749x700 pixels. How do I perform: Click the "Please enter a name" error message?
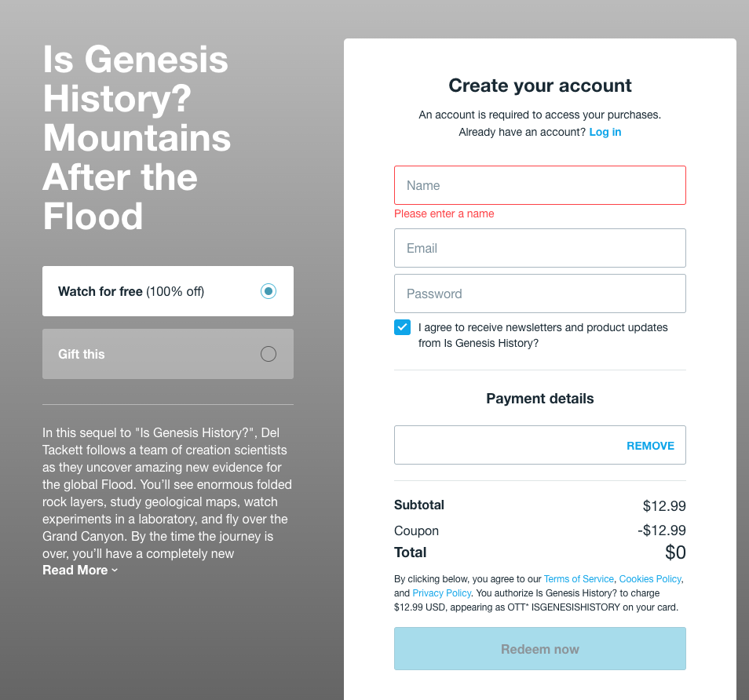(x=444, y=213)
